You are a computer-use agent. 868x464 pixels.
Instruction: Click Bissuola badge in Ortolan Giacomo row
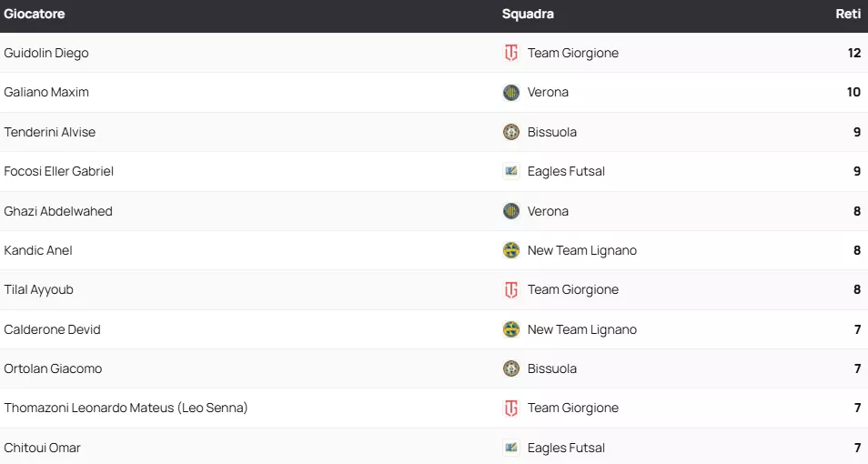click(x=511, y=368)
